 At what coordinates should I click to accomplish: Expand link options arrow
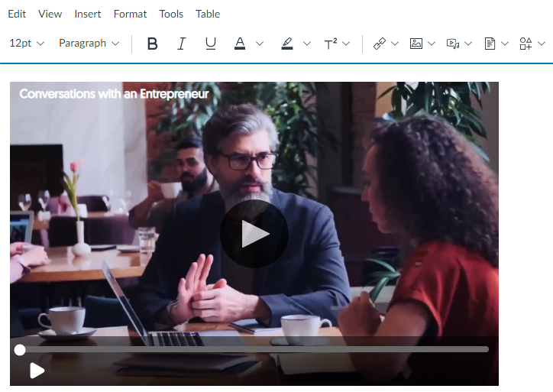(x=395, y=44)
